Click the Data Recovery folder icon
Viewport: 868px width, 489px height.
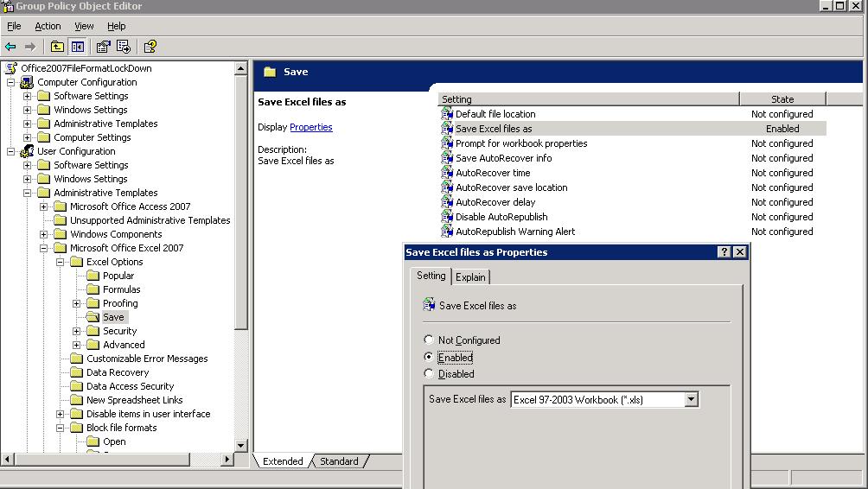tap(76, 372)
